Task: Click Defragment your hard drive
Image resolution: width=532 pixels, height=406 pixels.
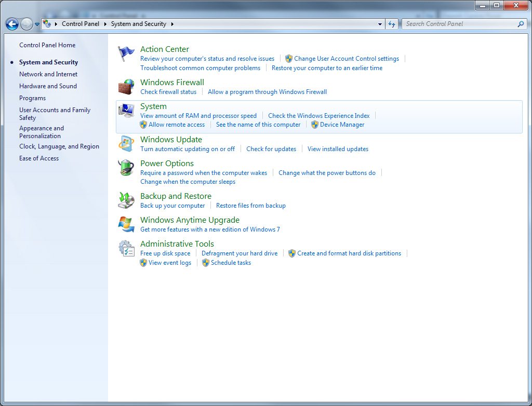Action: (239, 253)
